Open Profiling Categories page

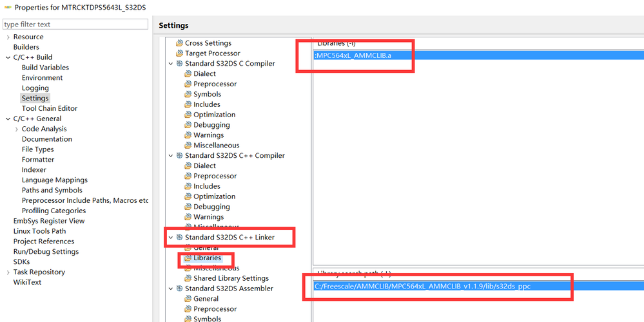tap(54, 211)
